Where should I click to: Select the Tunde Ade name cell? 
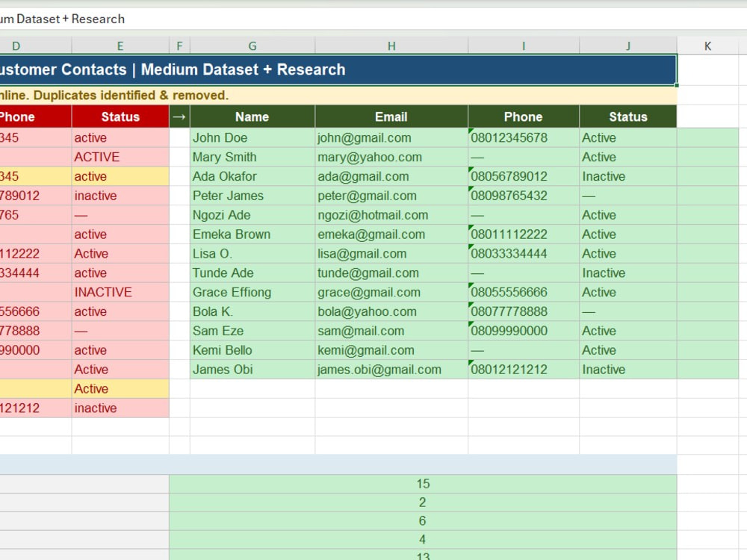[x=252, y=273]
